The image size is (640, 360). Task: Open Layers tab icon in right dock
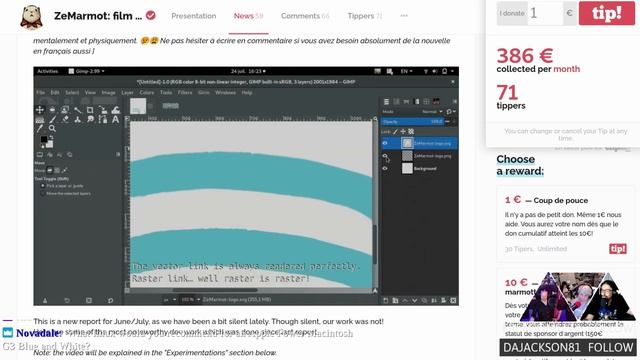coord(387,101)
